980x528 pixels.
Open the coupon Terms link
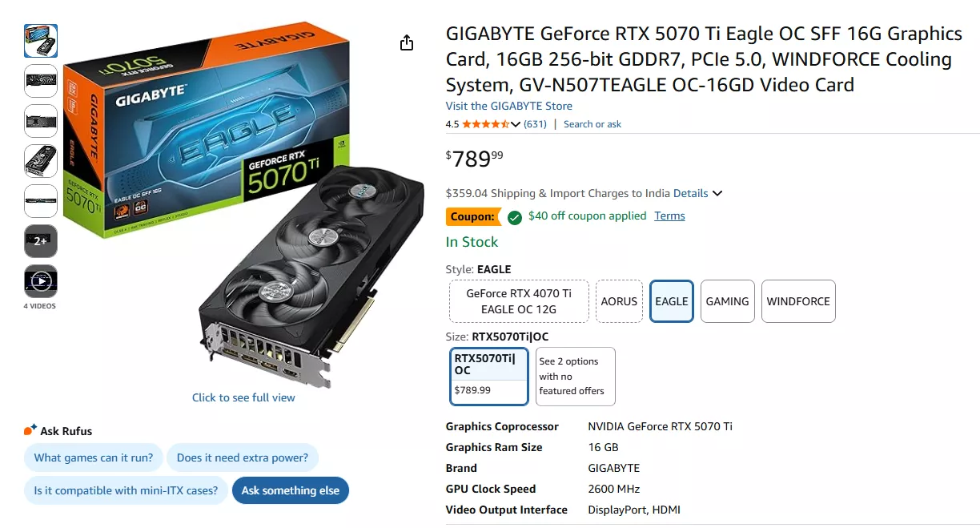click(x=669, y=216)
